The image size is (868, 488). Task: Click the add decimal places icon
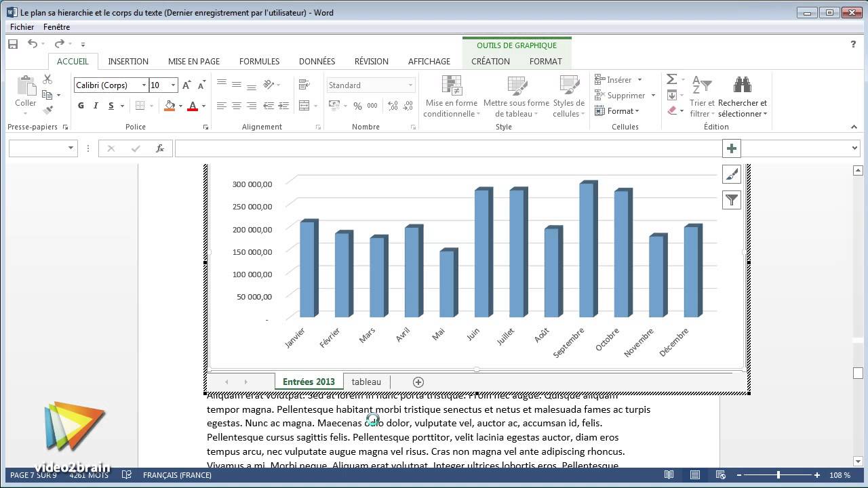pyautogui.click(x=391, y=106)
